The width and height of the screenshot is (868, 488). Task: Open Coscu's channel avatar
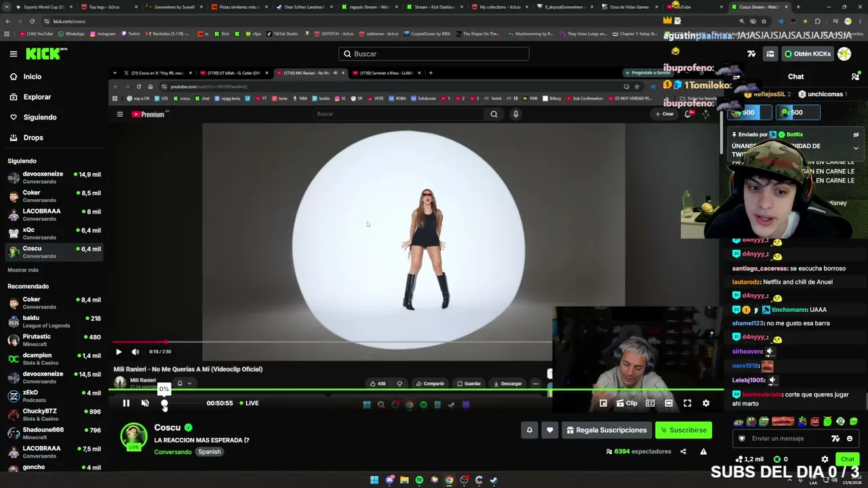click(x=134, y=436)
